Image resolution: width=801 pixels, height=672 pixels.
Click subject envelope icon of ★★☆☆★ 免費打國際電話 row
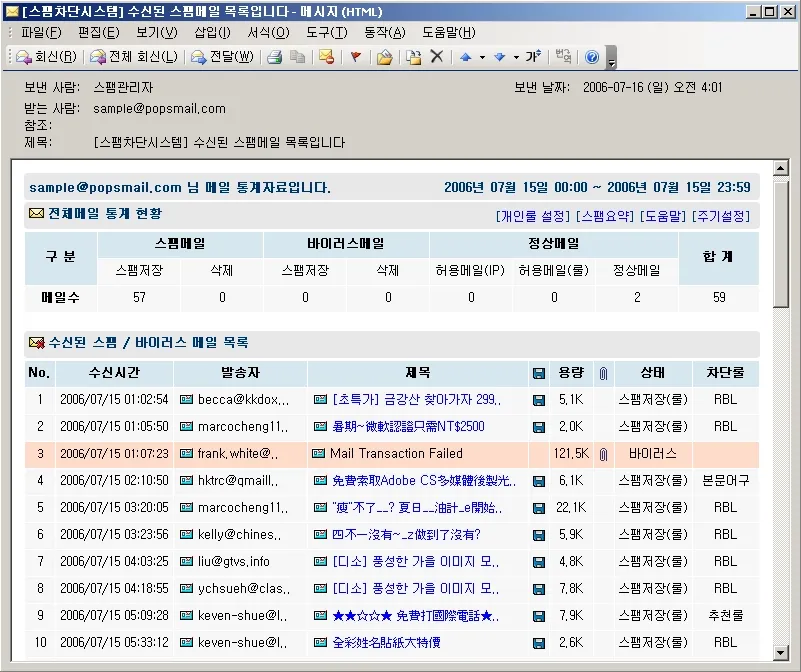(320, 616)
